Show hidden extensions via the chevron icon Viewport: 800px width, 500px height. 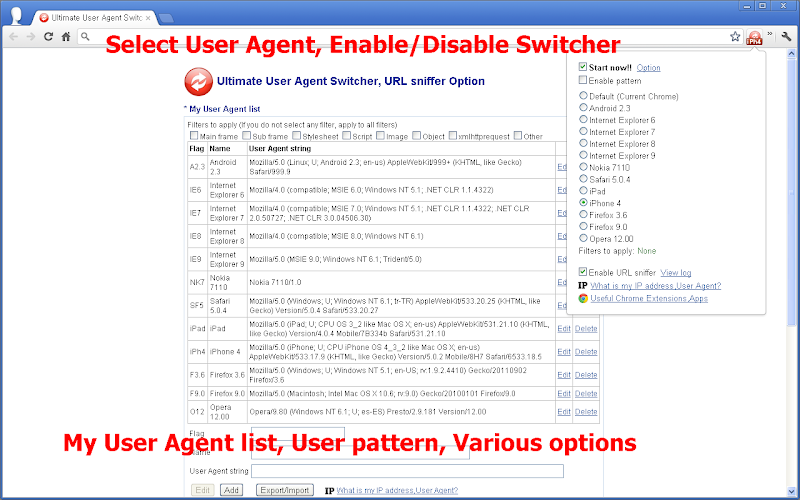click(x=770, y=34)
